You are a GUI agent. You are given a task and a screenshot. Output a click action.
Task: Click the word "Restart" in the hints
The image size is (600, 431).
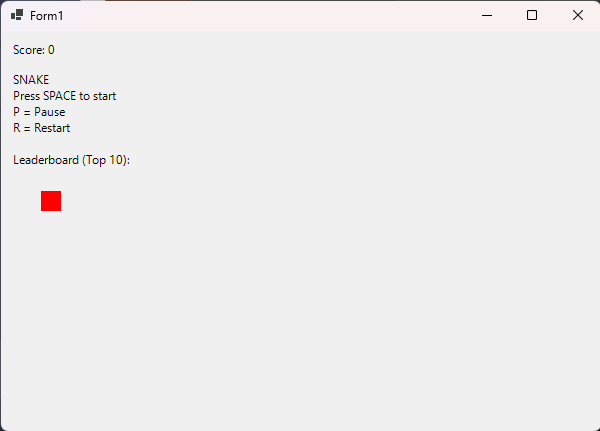(x=52, y=128)
